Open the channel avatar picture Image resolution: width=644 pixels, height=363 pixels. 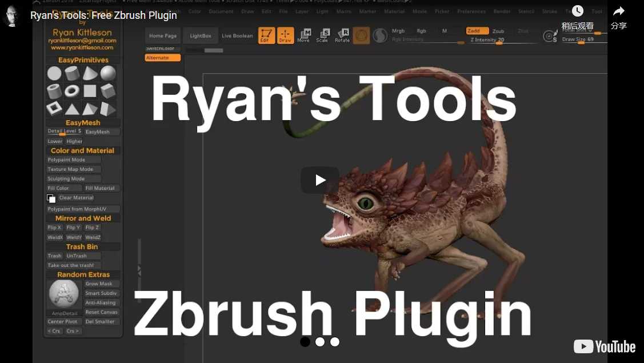point(11,17)
